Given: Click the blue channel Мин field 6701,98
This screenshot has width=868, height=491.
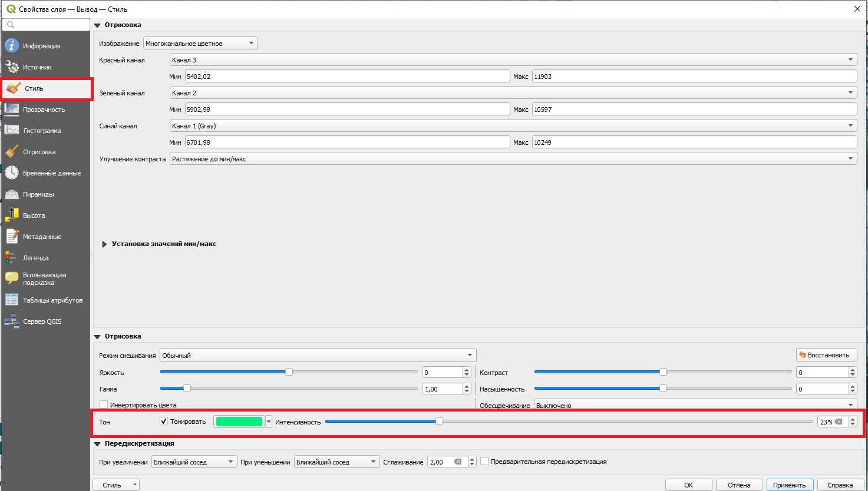Looking at the screenshot, I should pos(347,142).
